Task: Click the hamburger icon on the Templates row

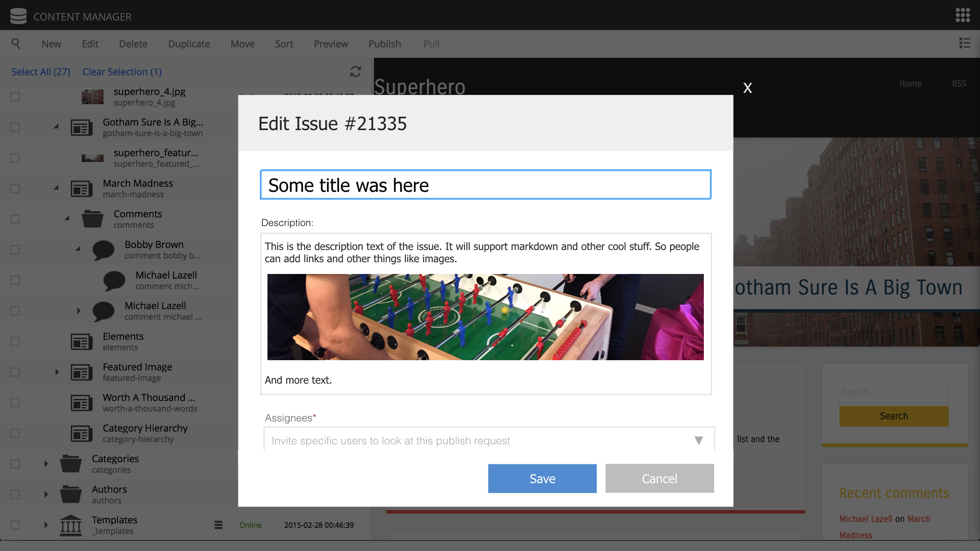Action: [x=218, y=524]
